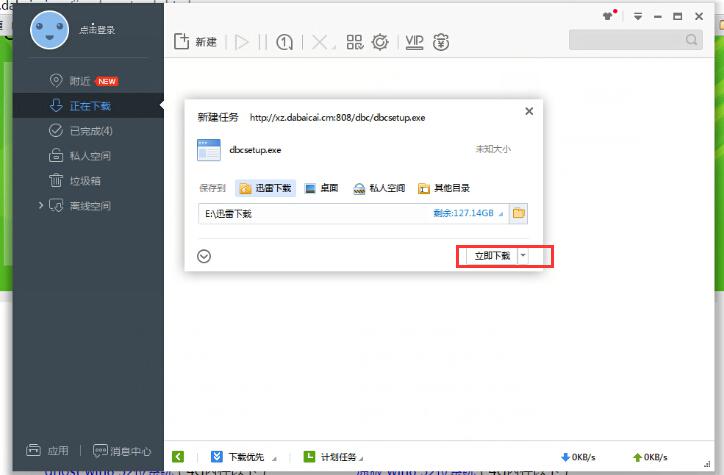This screenshot has width=724, height=475.
Task: Choose 私人空间 as save destination
Action: (x=379, y=188)
